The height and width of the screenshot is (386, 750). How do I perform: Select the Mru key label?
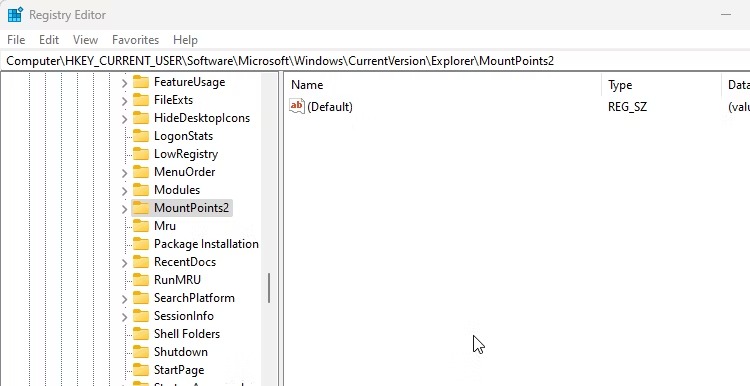(165, 226)
